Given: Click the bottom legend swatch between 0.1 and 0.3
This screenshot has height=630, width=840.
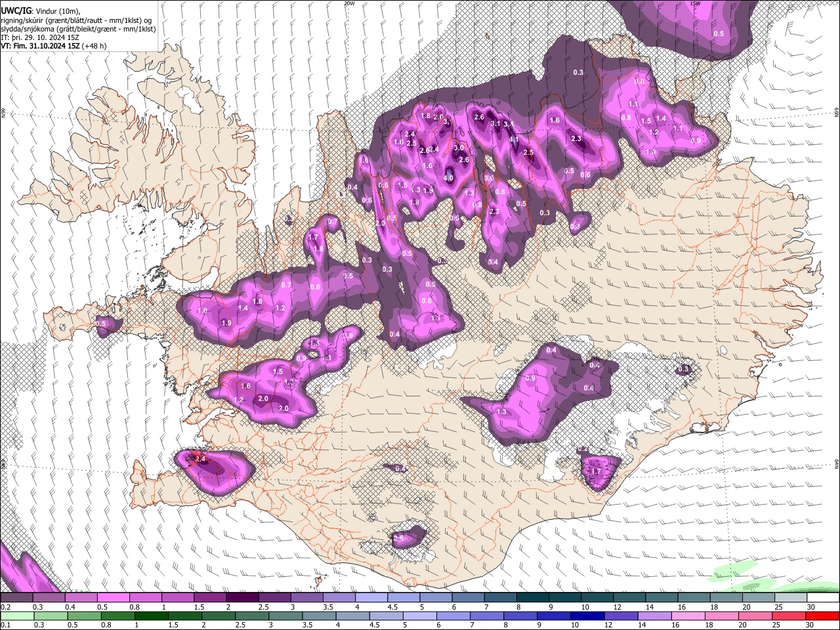Looking at the screenshot, I should click(x=16, y=615).
